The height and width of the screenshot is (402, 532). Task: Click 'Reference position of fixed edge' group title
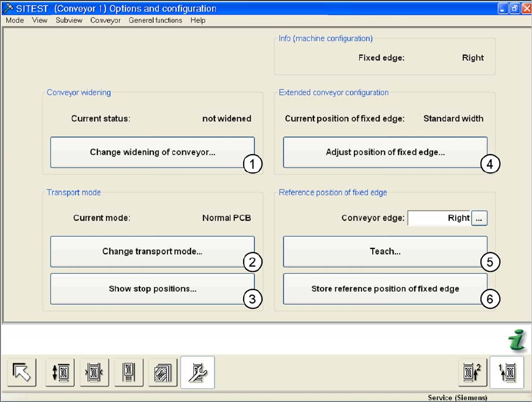click(333, 193)
